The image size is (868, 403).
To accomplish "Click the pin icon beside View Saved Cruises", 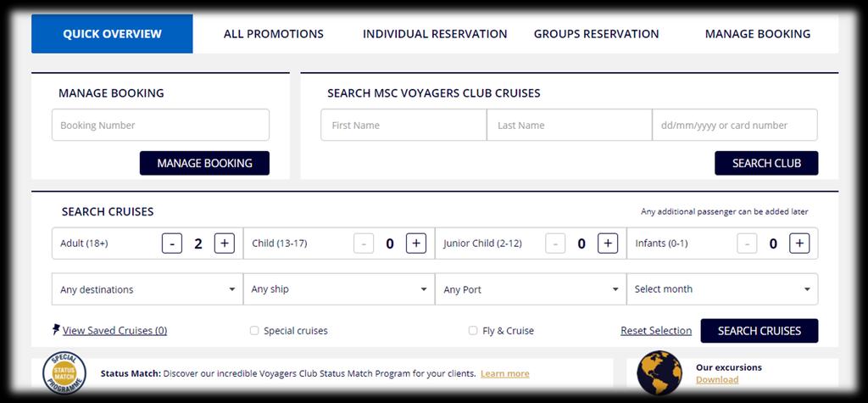I will click(x=56, y=330).
